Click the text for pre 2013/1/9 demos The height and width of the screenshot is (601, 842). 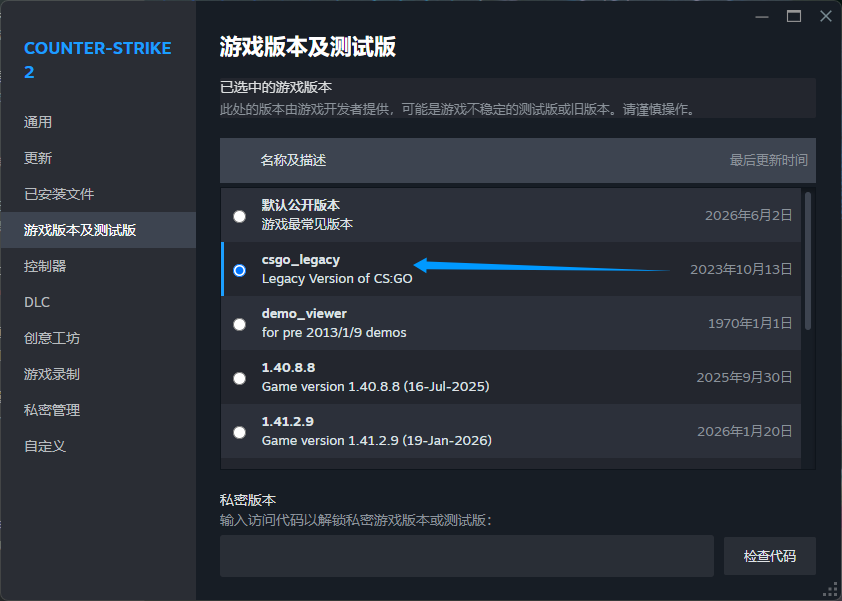coord(334,332)
